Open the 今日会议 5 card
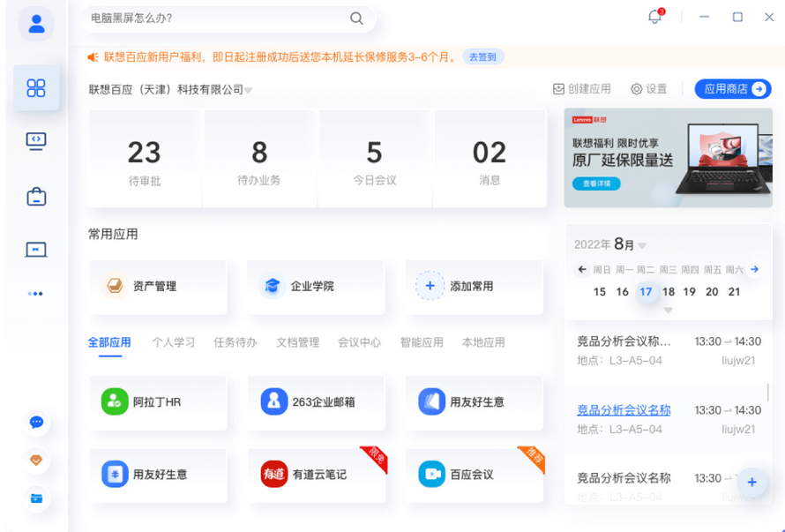785x532 pixels. click(375, 158)
